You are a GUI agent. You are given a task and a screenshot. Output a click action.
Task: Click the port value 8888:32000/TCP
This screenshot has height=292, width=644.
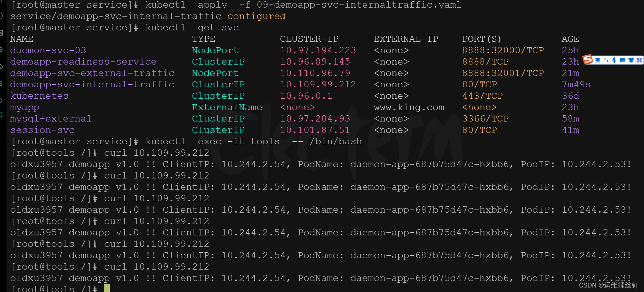(503, 50)
